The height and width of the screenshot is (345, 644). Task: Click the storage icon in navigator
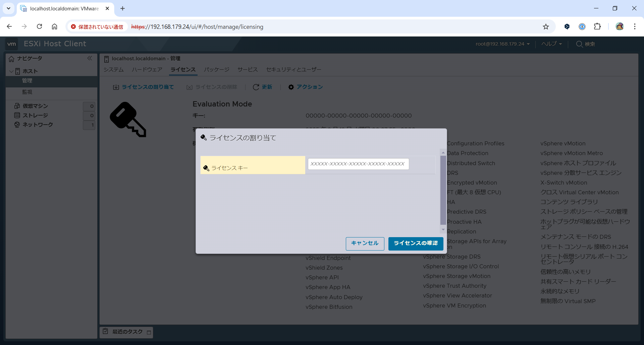[x=17, y=115]
